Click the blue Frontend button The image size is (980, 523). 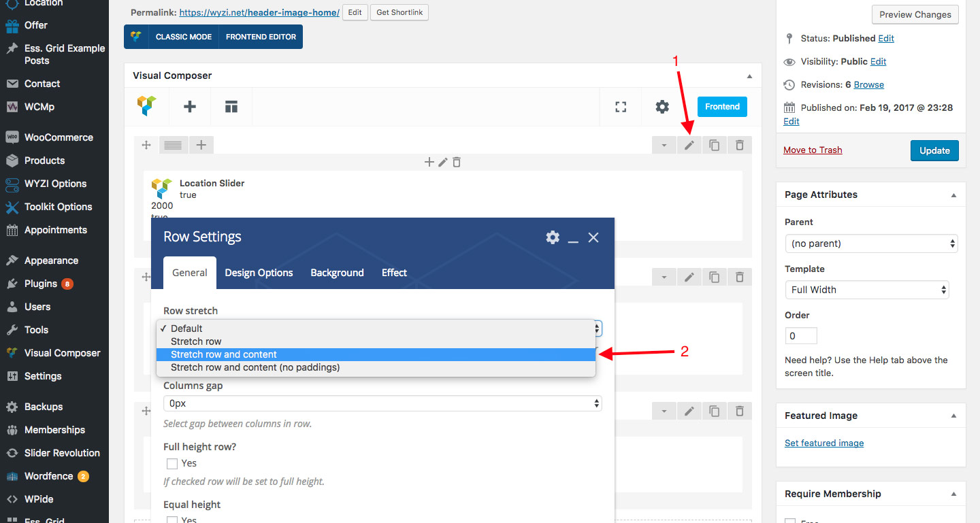point(722,107)
